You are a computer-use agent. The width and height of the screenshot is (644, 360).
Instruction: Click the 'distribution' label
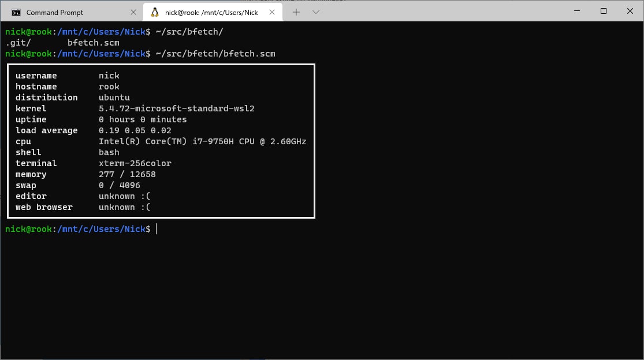46,97
